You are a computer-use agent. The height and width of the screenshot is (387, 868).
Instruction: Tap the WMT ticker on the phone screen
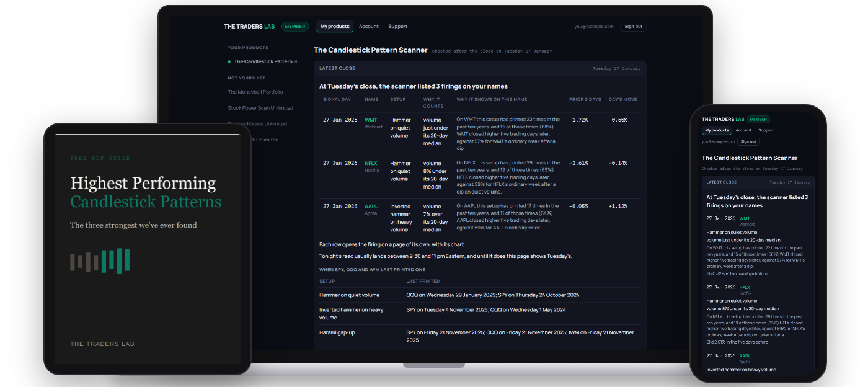[x=745, y=219]
